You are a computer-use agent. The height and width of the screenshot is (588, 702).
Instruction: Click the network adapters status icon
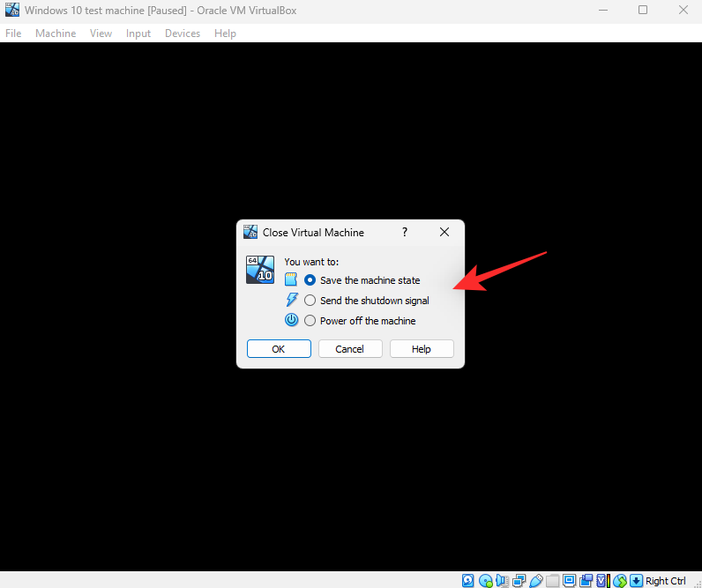(x=519, y=580)
